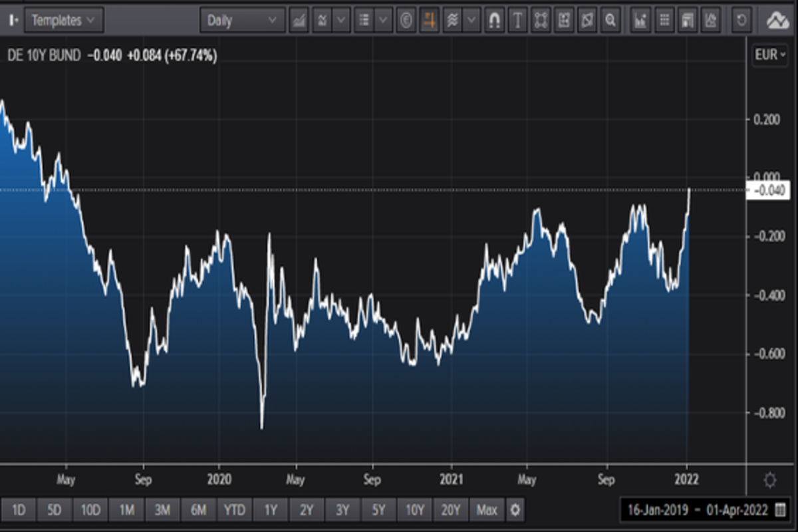Screen dimensions: 798x532
Task: Select the magnet snap tool
Action: 493,21
